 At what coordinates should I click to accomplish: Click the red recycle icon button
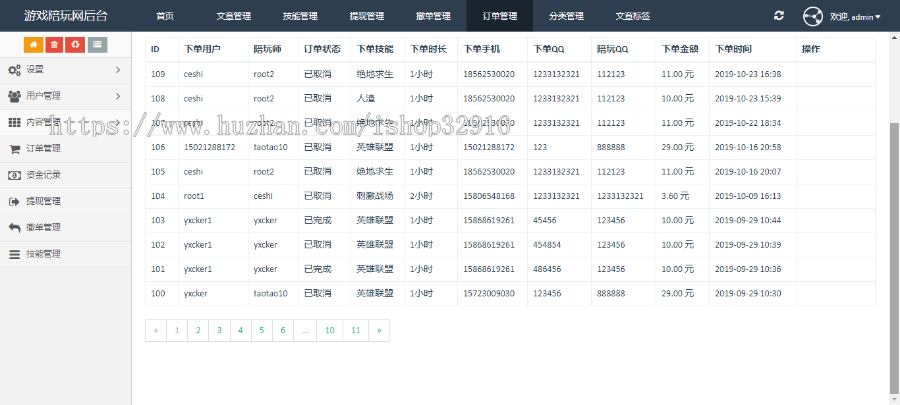pyautogui.click(x=75, y=44)
